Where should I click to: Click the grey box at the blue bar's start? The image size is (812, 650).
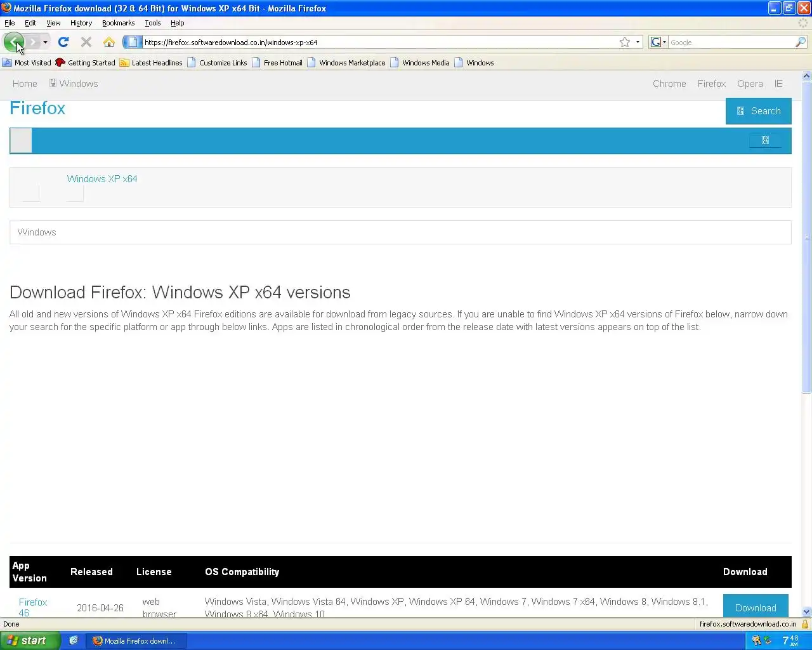coord(21,140)
